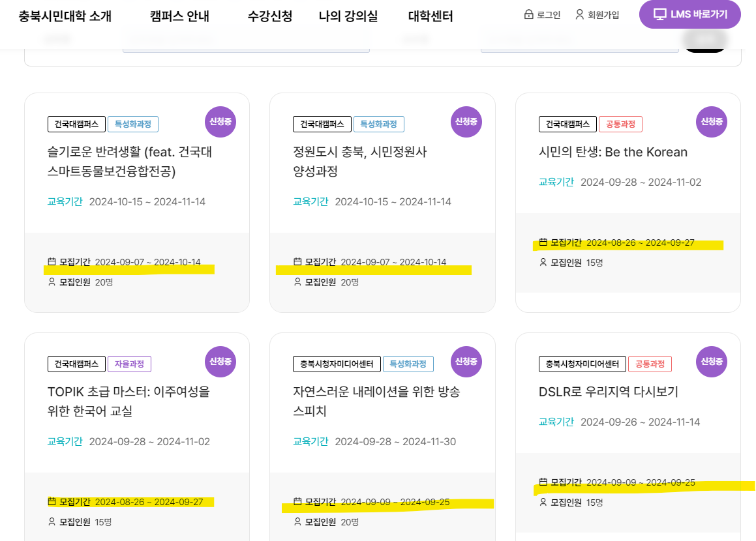Image resolution: width=756 pixels, height=541 pixels.
Task: Toggle the 특성화과정 filter chip on 정원도시 card
Action: [x=379, y=123]
